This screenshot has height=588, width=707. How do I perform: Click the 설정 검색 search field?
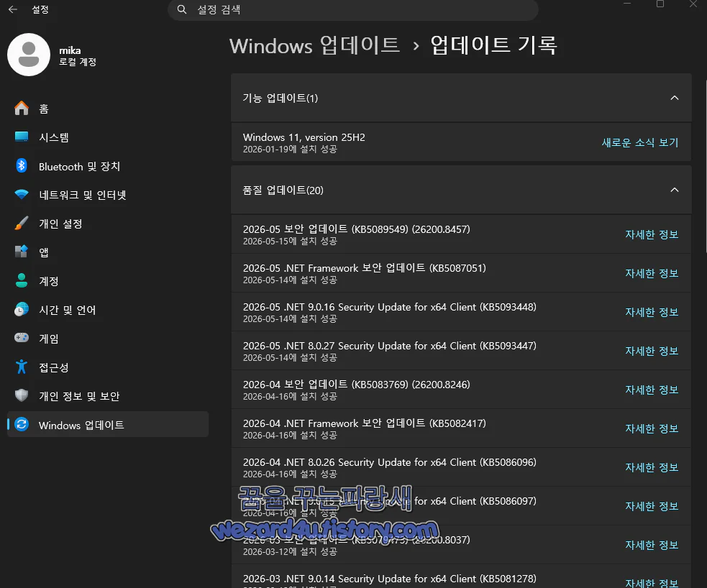353,10
